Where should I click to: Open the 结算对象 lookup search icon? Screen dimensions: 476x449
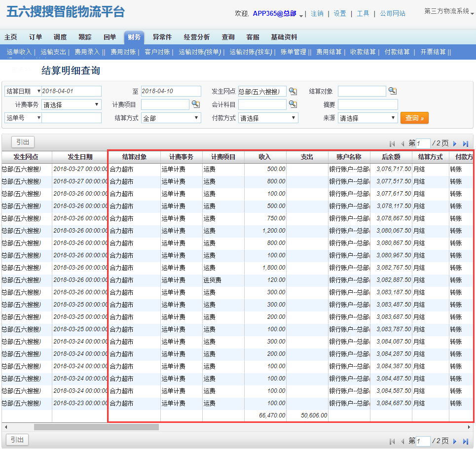pos(393,91)
